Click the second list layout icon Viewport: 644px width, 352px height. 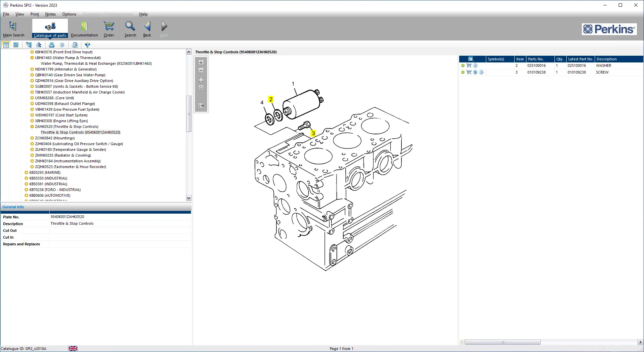[16, 45]
